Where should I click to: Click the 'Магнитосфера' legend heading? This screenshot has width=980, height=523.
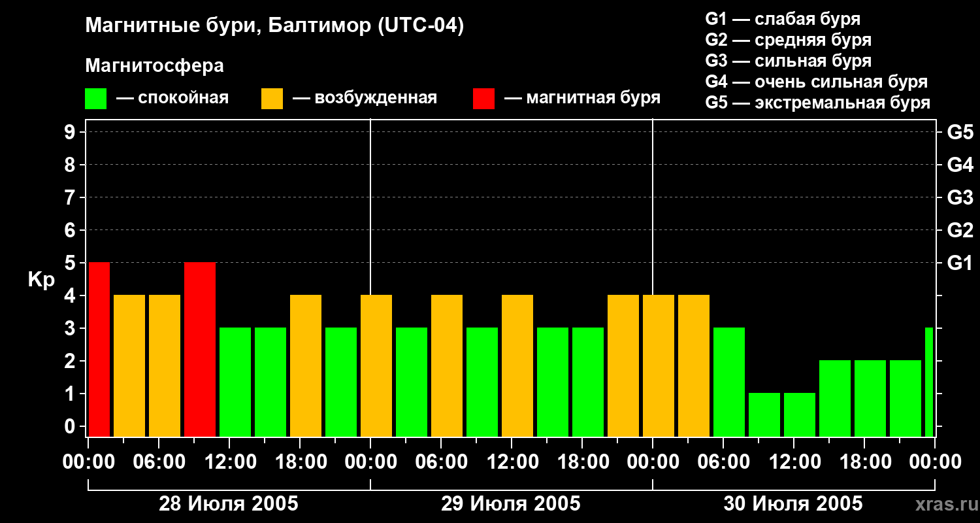(x=154, y=66)
